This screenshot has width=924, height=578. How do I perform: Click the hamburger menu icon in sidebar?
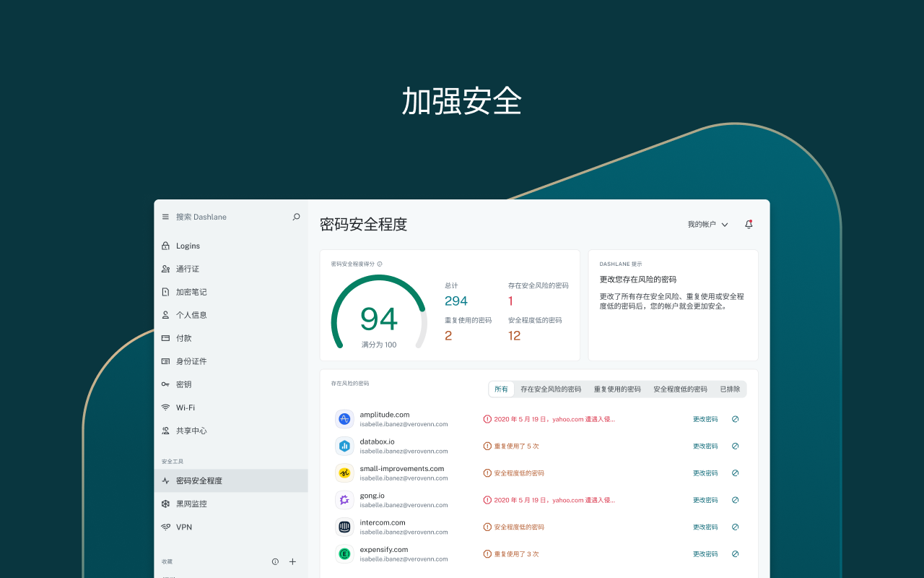click(165, 216)
